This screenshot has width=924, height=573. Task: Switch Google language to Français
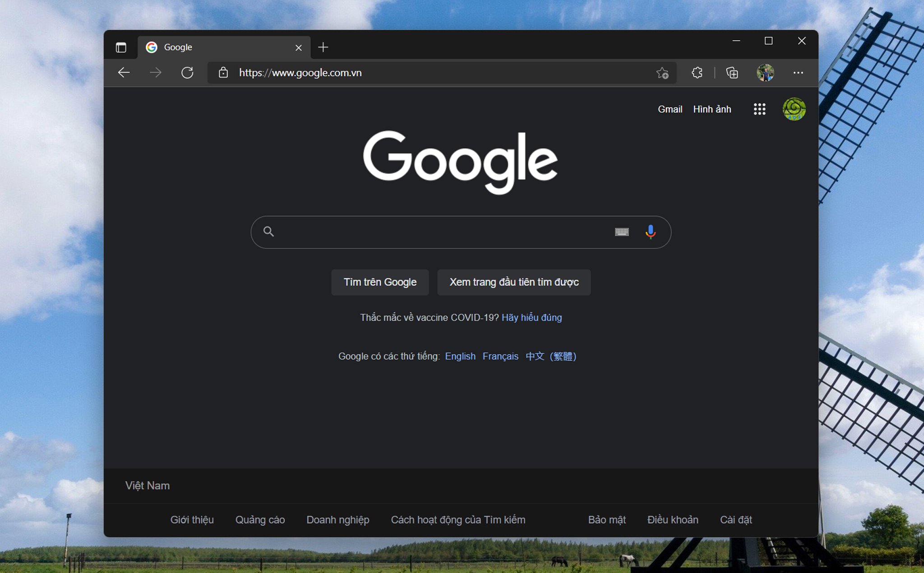[500, 356]
